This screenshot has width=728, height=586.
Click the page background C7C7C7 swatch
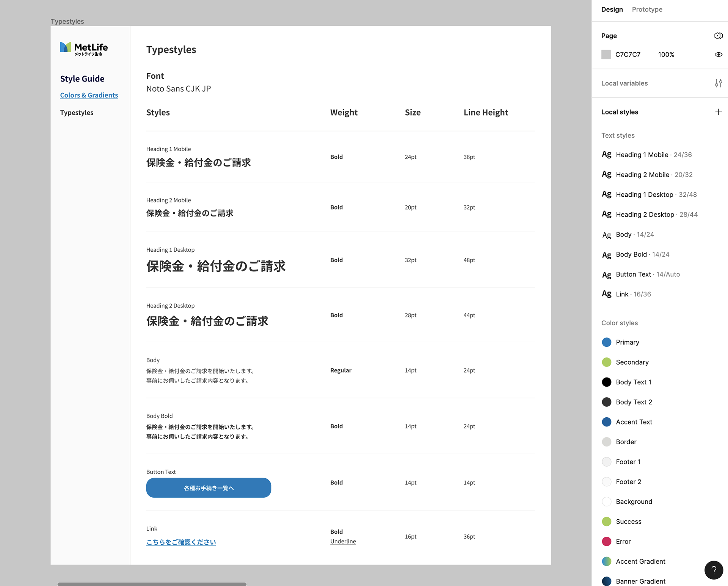click(x=606, y=55)
